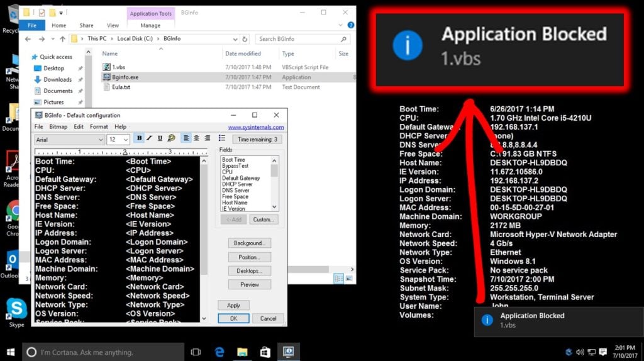The width and height of the screenshot is (644, 361).
Task: Refresh the Explorer folder view
Action: 245,39
